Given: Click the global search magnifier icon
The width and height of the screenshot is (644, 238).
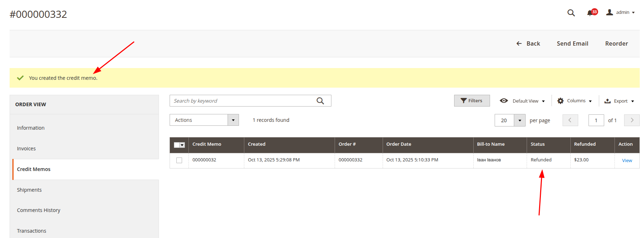Looking at the screenshot, I should 571,13.
